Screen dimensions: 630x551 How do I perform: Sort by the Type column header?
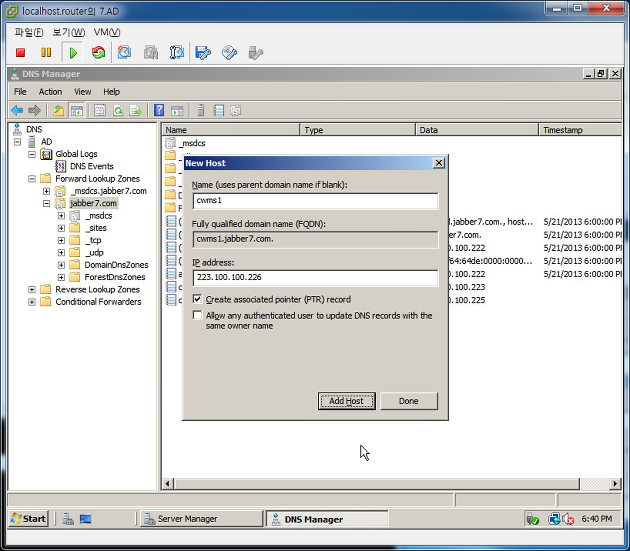click(x=357, y=130)
